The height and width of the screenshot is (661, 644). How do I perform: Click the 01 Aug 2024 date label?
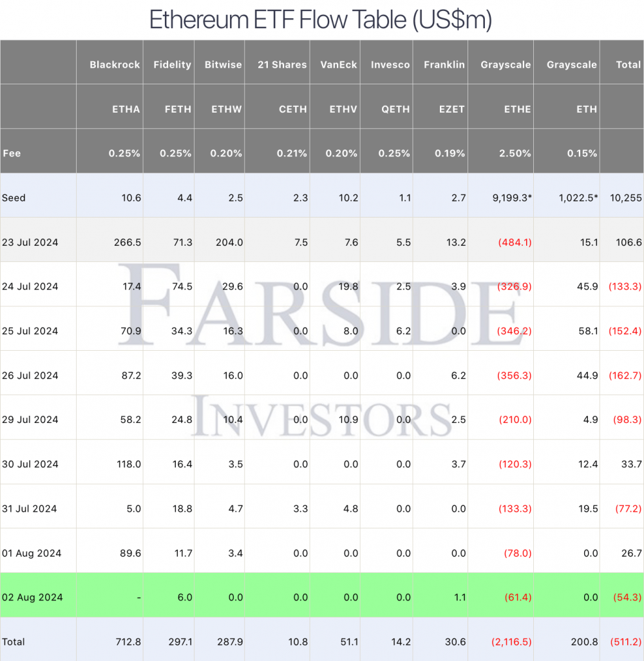pos(31,554)
